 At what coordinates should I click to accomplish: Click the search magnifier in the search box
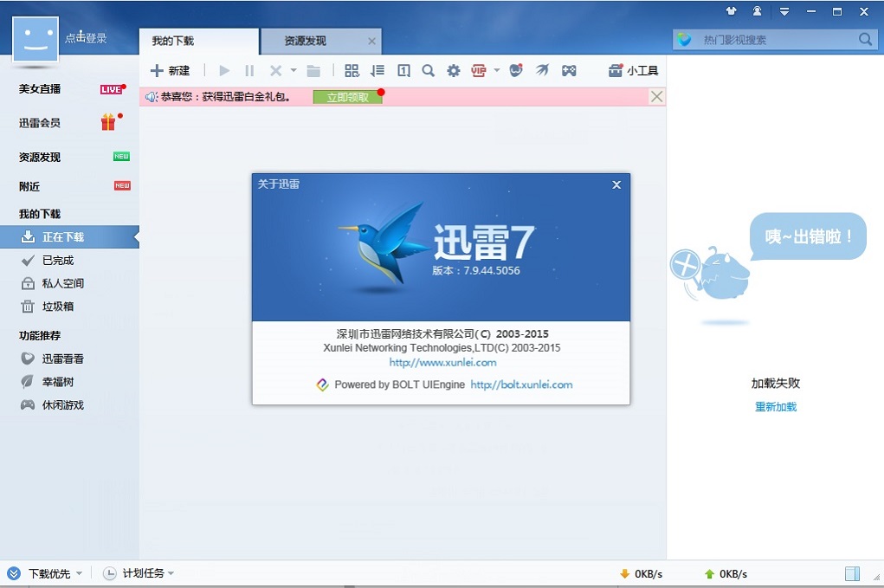coord(866,40)
